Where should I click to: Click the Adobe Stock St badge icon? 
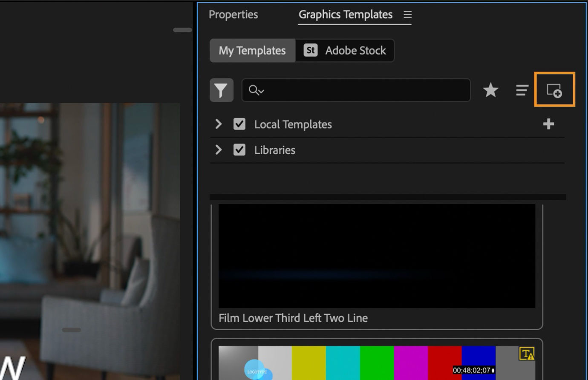click(310, 50)
